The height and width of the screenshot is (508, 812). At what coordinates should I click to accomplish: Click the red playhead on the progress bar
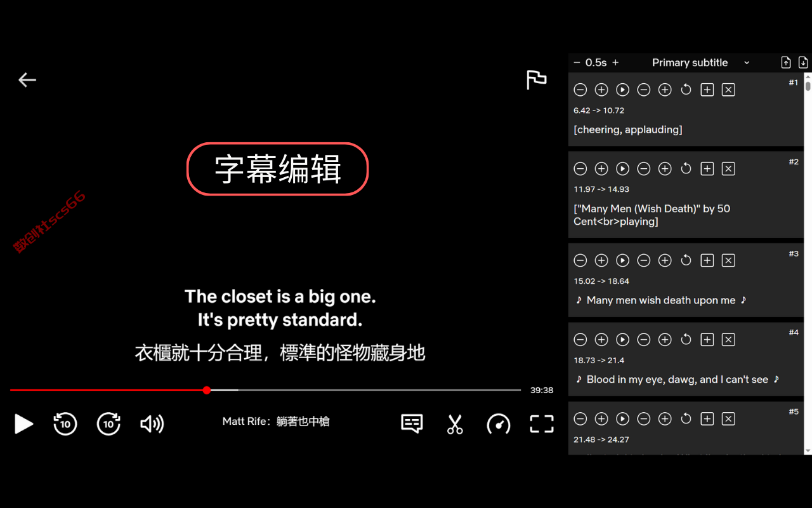point(207,390)
